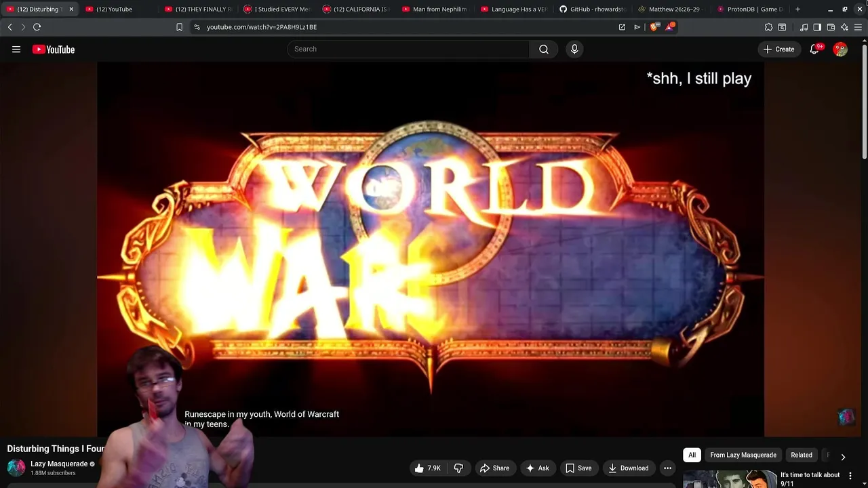Screen dimensions: 868x488
Task: Go back with browser back arrow
Action: 9,27
